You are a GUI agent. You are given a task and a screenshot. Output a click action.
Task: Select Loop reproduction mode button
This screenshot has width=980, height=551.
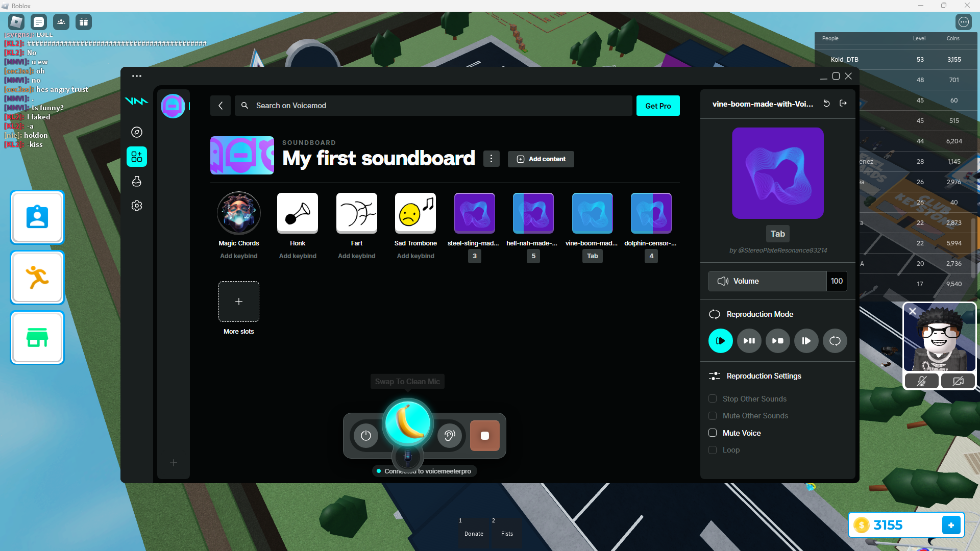click(x=835, y=341)
